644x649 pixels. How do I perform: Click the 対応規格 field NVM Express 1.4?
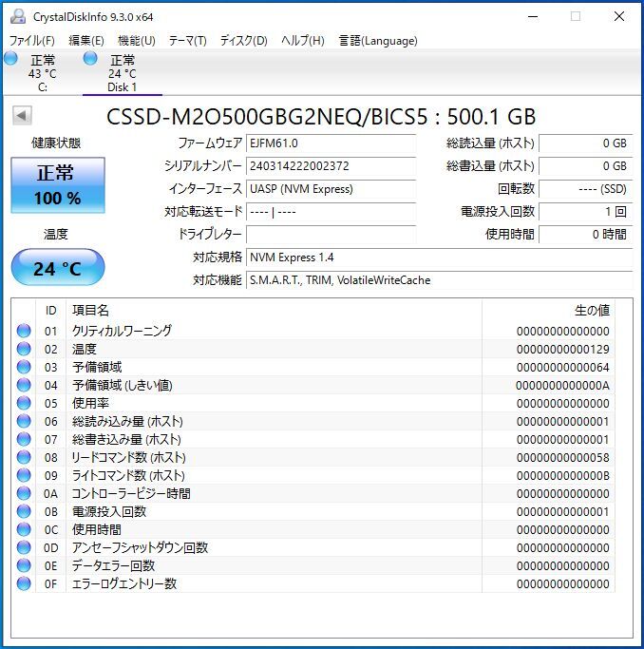[439, 258]
